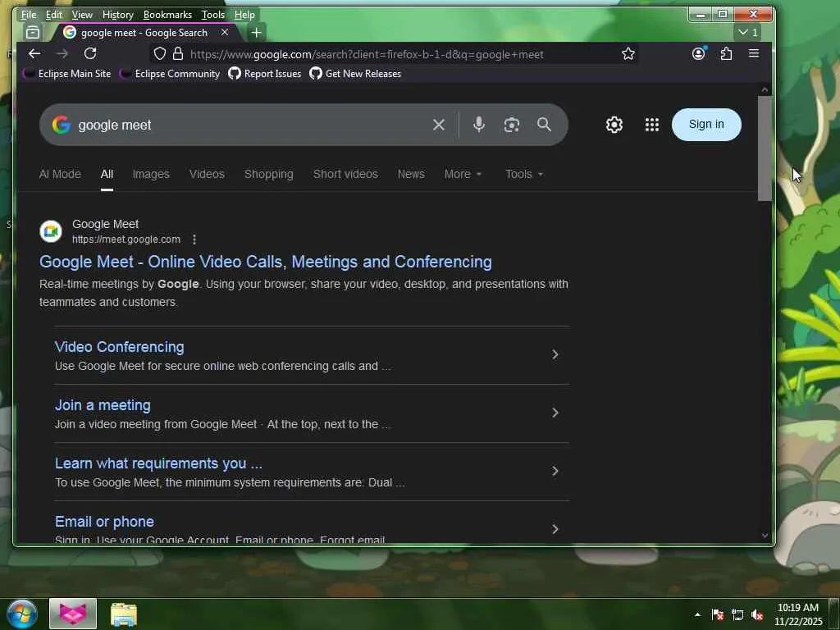Click the forward navigation arrow
Screen dimensions: 840x630
point(62,53)
